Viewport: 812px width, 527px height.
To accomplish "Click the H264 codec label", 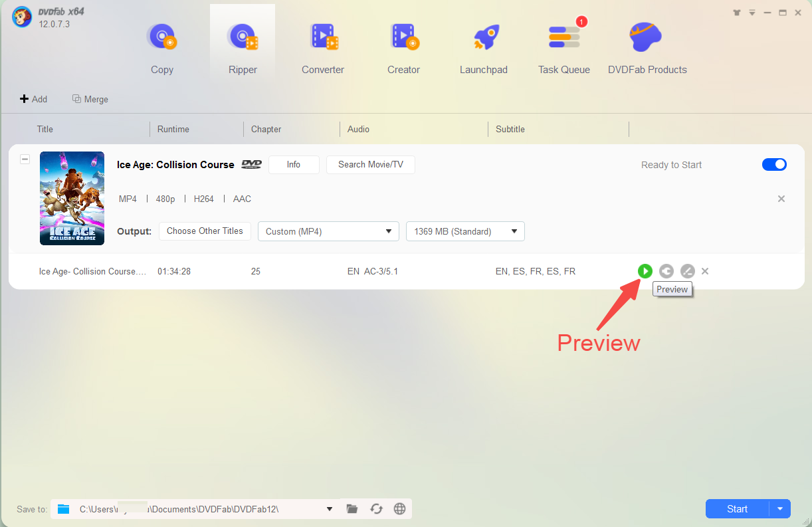I will pyautogui.click(x=204, y=199).
